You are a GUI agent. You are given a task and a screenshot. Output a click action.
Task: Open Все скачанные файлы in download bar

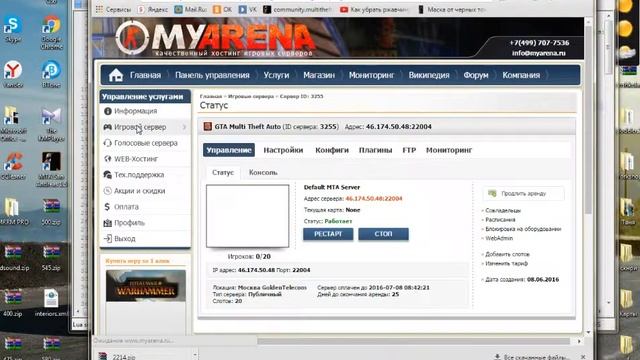point(532,357)
